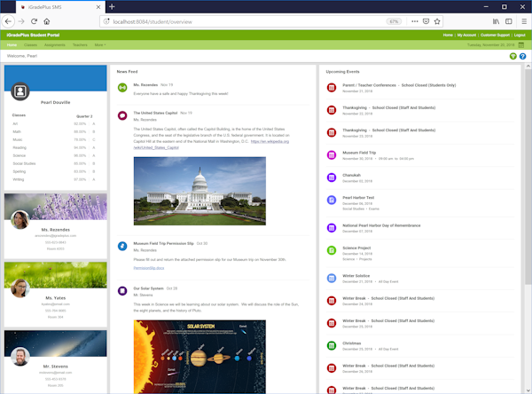532x394 pixels.
Task: Open the My Account link
Action: tap(466, 35)
